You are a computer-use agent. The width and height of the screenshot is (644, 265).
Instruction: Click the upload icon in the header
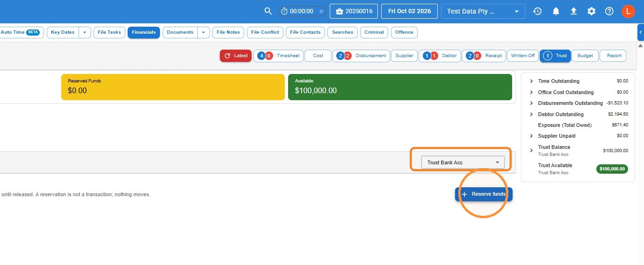click(x=573, y=11)
